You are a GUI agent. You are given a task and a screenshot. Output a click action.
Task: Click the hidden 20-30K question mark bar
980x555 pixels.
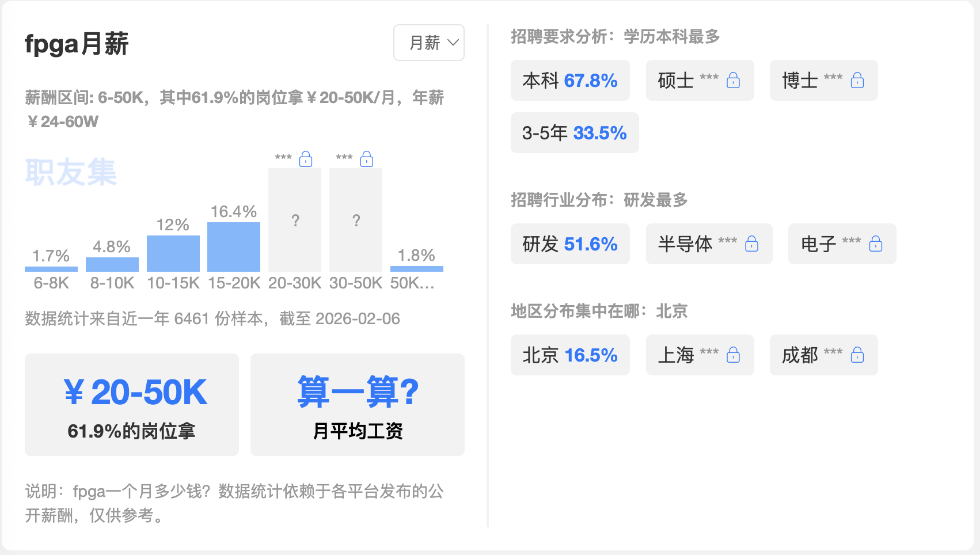pyautogui.click(x=295, y=220)
